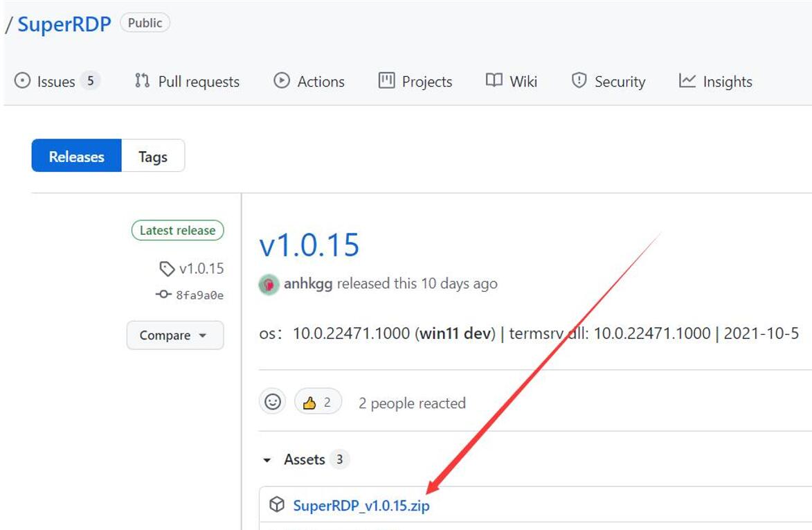Open the v1.0.15 tag in sidebar
This screenshot has width=812, height=530.
click(201, 268)
